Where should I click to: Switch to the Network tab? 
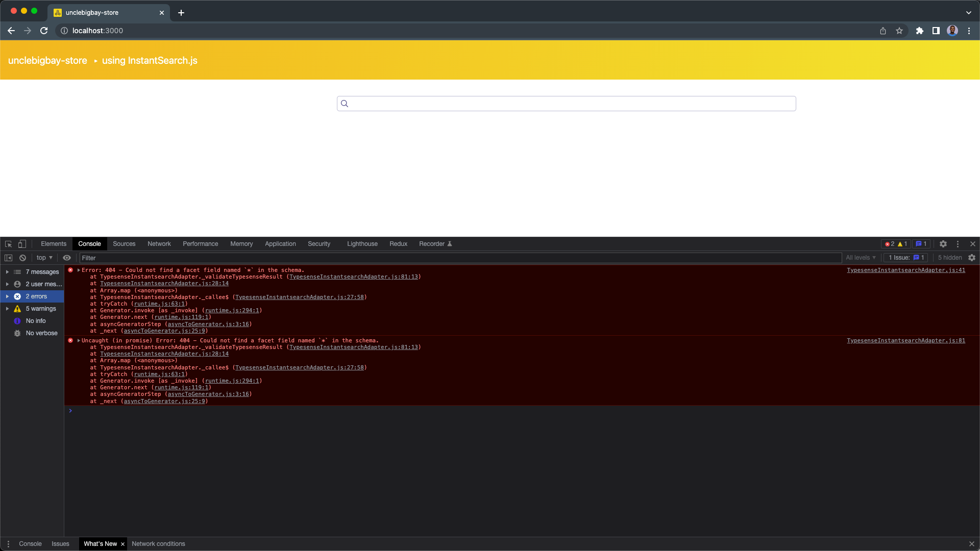pos(159,244)
